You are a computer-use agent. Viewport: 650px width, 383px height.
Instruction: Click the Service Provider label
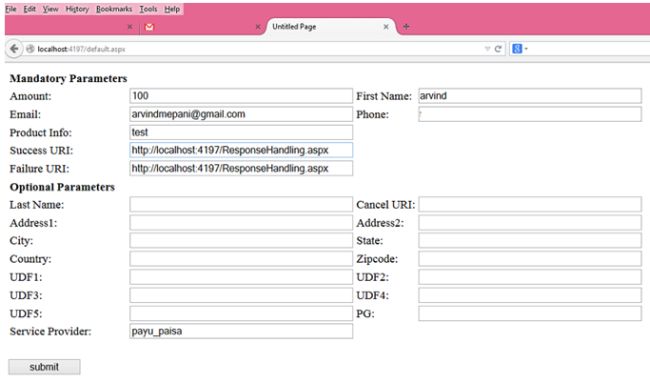51,331
